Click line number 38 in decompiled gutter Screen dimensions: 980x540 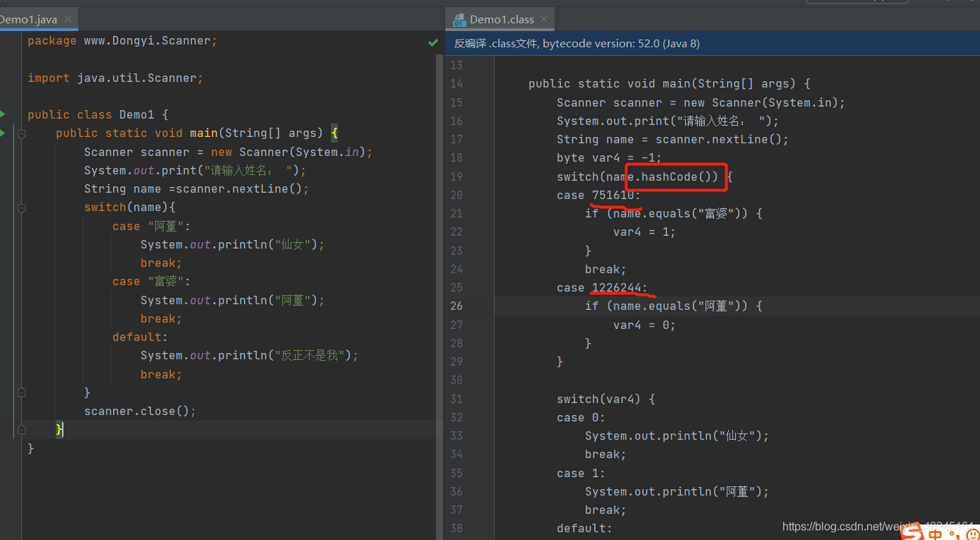[456, 528]
